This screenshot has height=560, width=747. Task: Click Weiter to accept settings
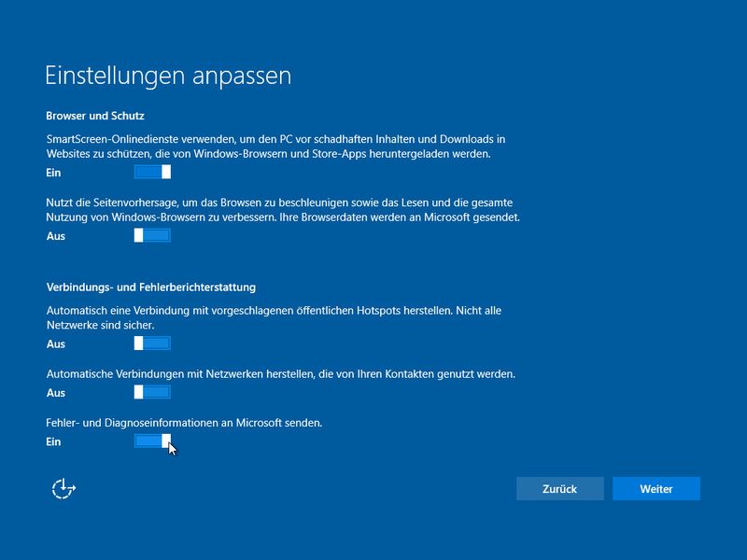point(656,488)
